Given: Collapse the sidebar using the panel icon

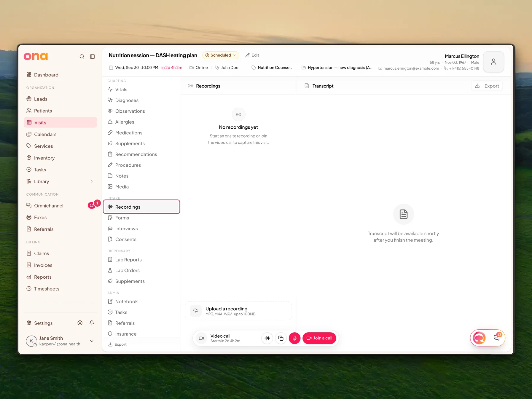Looking at the screenshot, I should click(x=93, y=57).
